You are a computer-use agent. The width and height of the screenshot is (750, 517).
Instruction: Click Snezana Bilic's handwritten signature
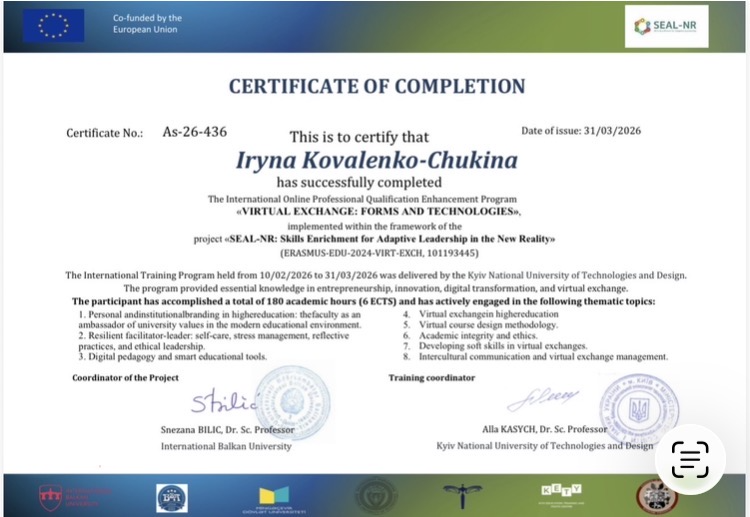(224, 401)
